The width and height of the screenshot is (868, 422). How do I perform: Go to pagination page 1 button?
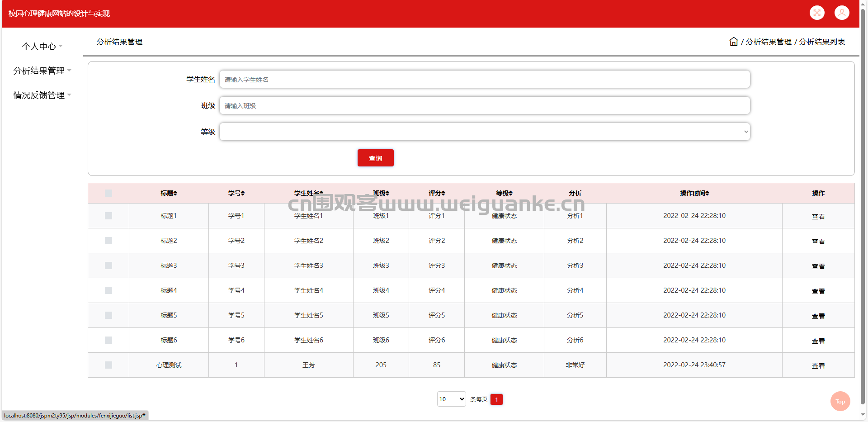tap(496, 399)
